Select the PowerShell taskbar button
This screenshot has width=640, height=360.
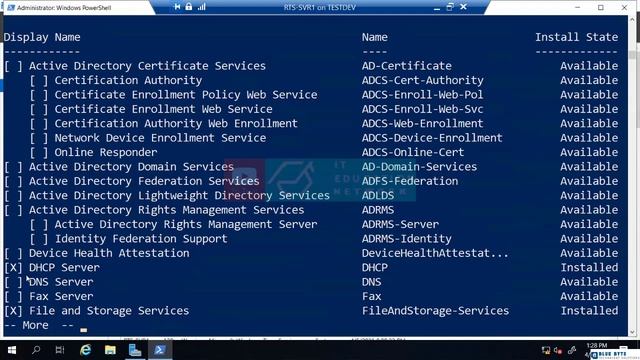click(x=160, y=350)
